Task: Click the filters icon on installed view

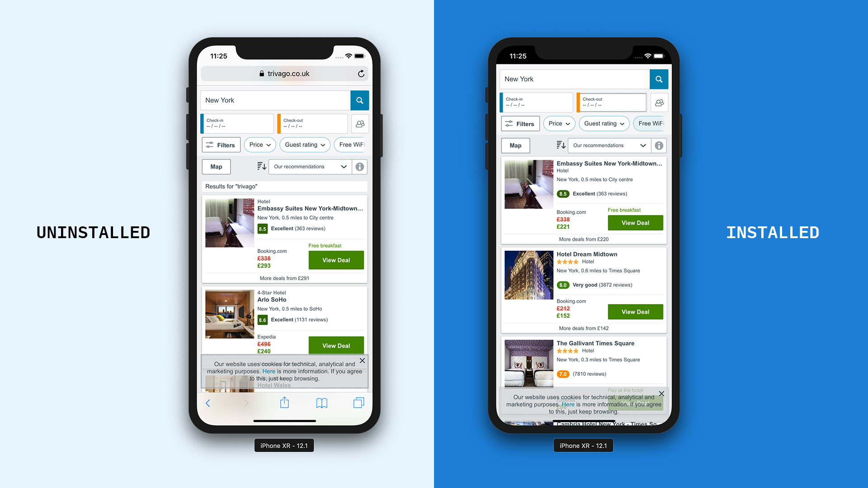Action: coord(509,123)
